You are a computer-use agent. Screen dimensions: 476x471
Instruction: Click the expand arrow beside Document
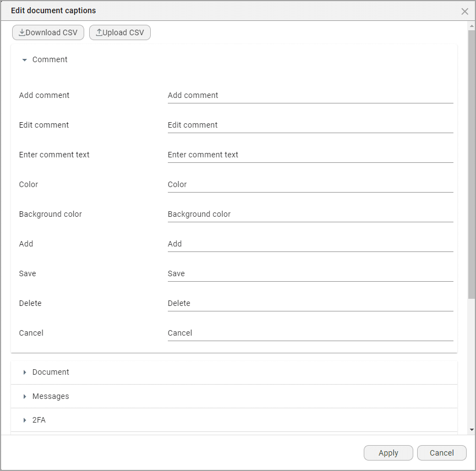tap(24, 372)
